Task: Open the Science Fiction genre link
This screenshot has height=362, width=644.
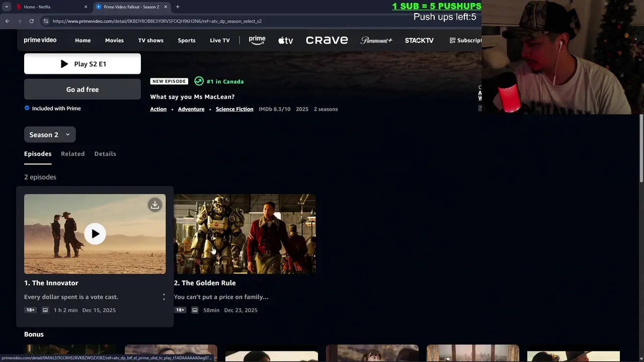Action: point(234,109)
